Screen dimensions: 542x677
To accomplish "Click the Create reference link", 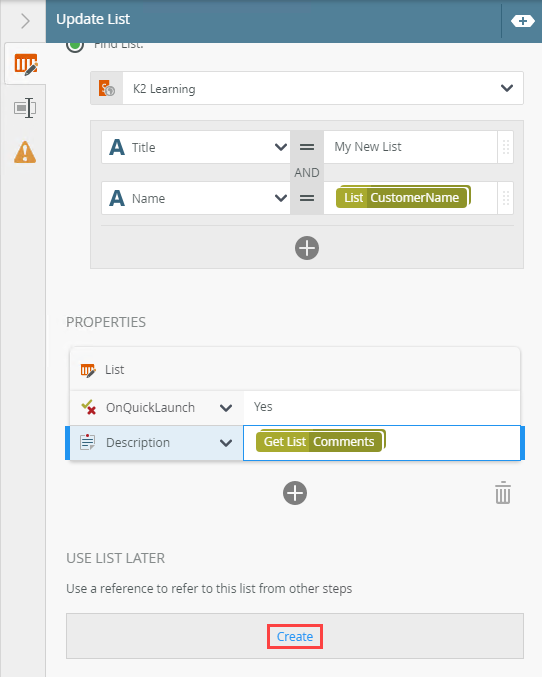I will click(x=295, y=636).
